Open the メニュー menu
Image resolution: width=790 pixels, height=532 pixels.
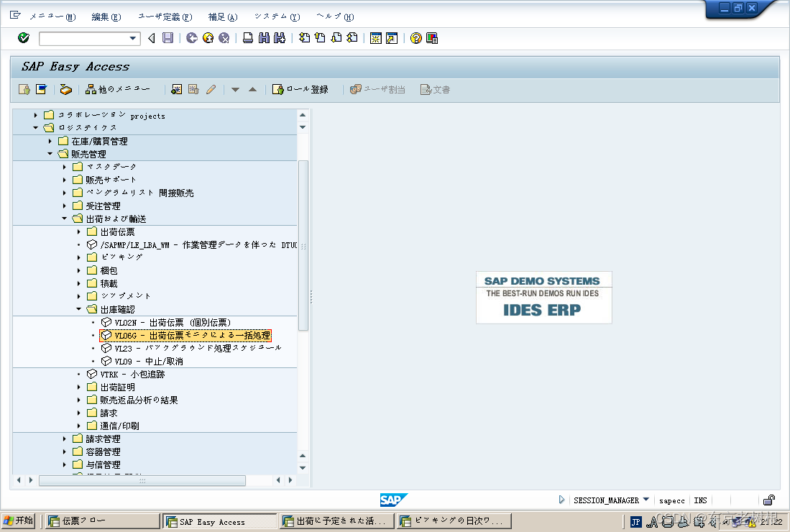coord(52,17)
